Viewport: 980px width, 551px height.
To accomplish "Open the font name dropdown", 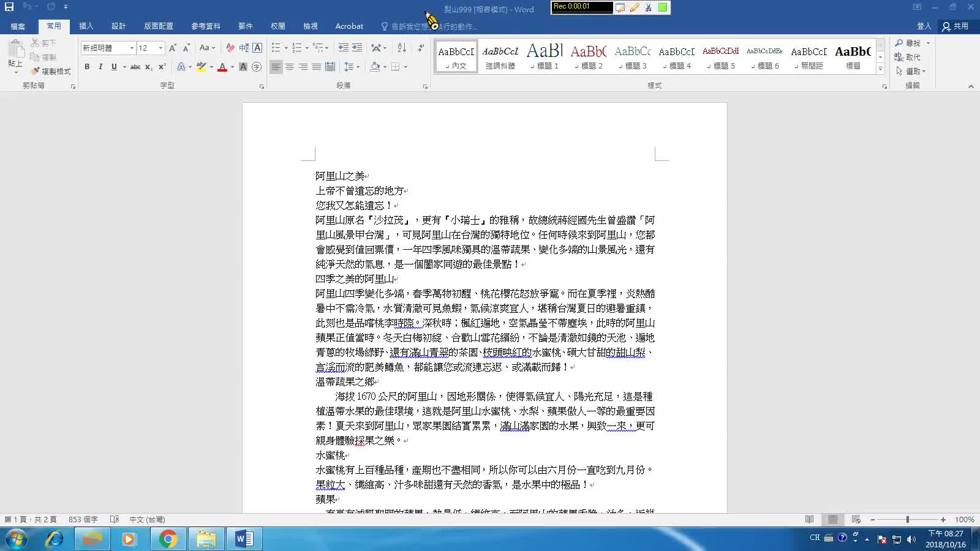I will pos(132,48).
